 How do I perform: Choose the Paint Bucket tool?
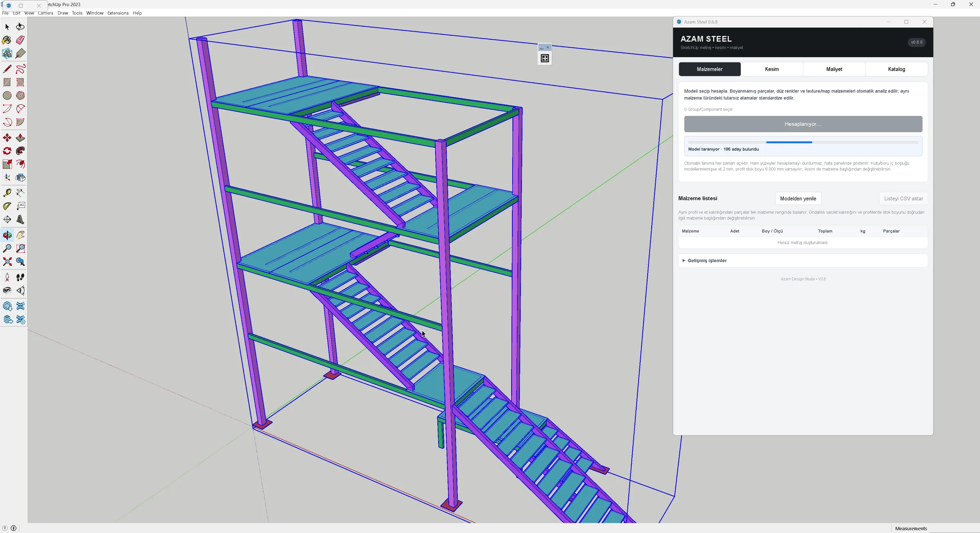point(7,40)
